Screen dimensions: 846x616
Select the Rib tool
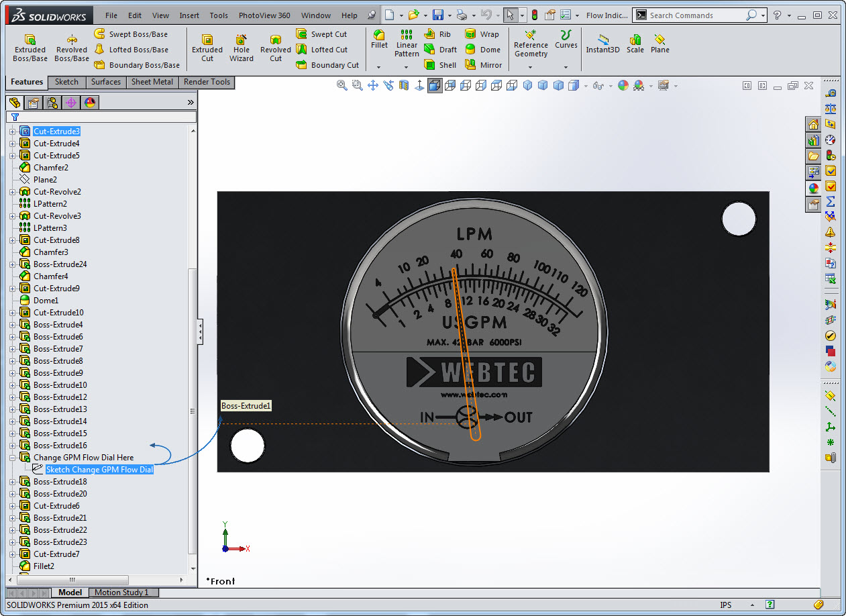437,34
